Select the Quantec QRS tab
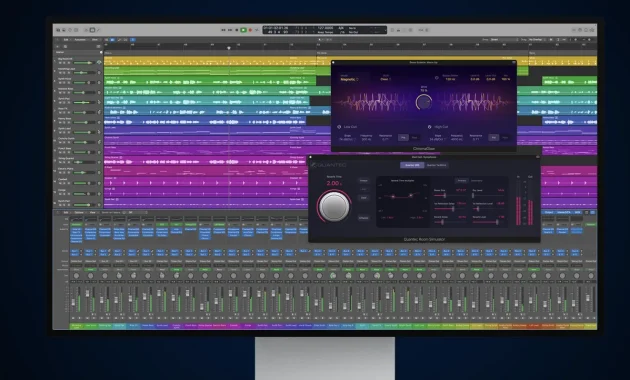This screenshot has width=630, height=380. (412, 165)
